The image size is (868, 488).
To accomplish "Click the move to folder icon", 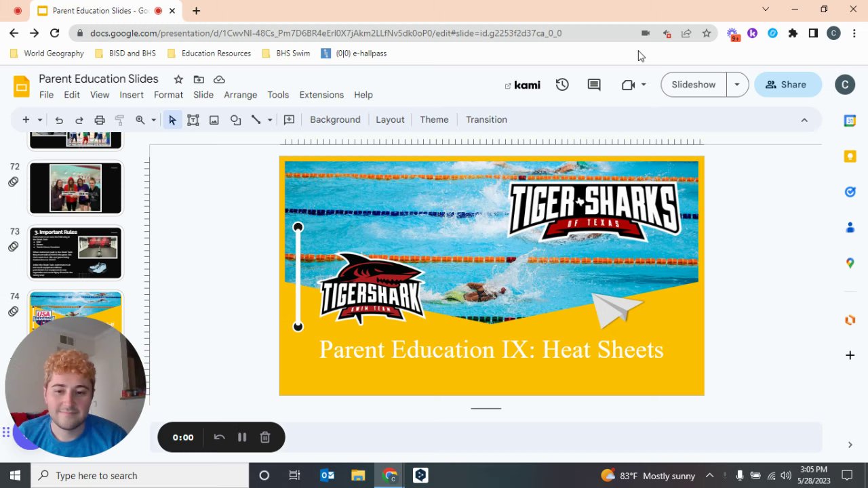I will tap(199, 79).
